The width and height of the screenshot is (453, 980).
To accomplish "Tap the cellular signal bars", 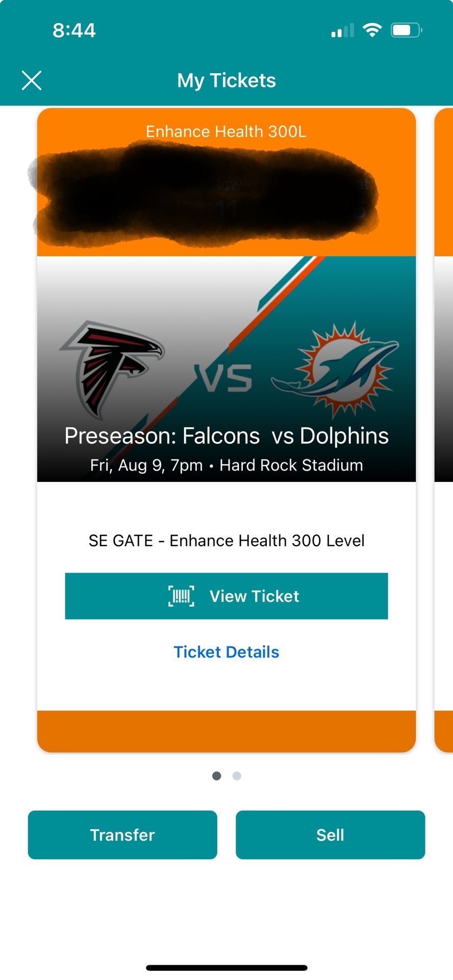I will click(342, 31).
